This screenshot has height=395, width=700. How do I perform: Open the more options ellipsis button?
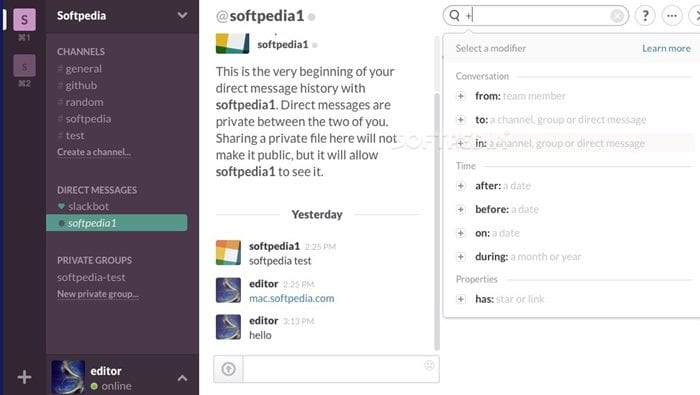(x=672, y=16)
